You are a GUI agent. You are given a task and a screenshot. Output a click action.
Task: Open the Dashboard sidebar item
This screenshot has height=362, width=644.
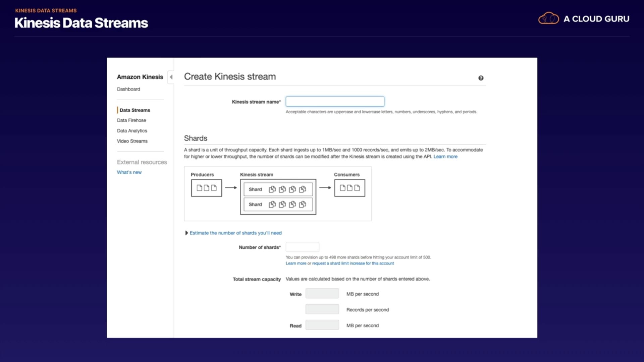[x=128, y=89]
